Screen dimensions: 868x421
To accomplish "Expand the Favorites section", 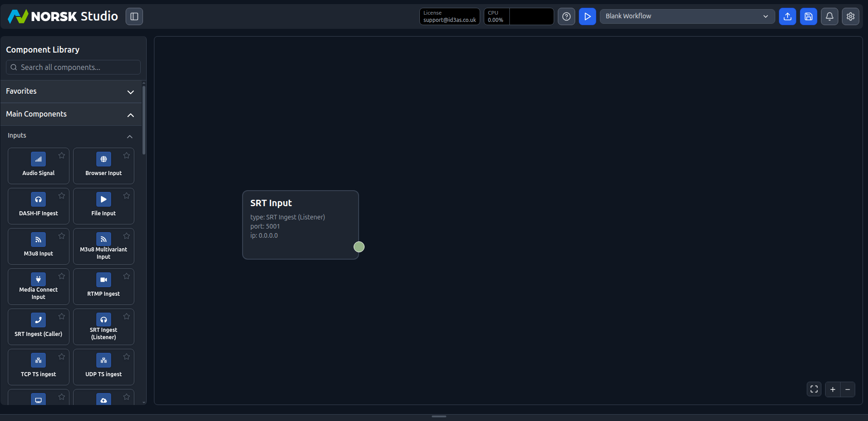I will 71,91.
